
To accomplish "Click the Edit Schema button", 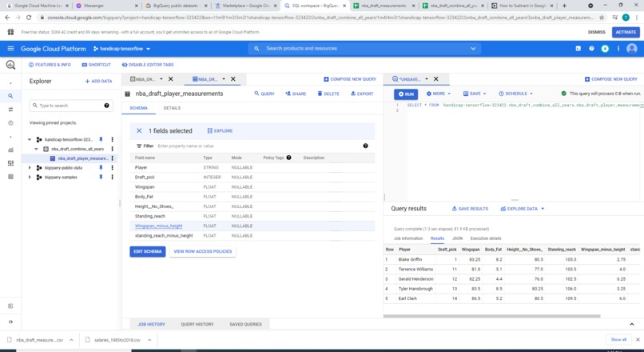I will pyautogui.click(x=148, y=251).
